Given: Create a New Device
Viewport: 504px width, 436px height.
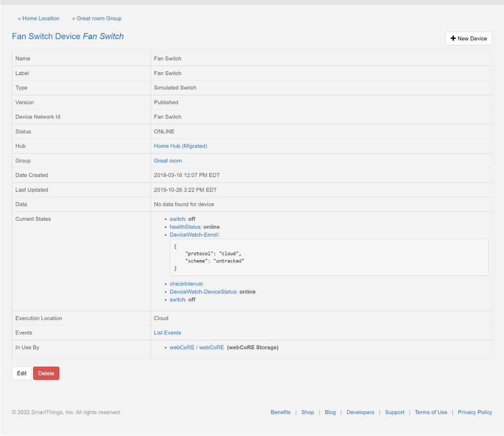Looking at the screenshot, I should (469, 38).
